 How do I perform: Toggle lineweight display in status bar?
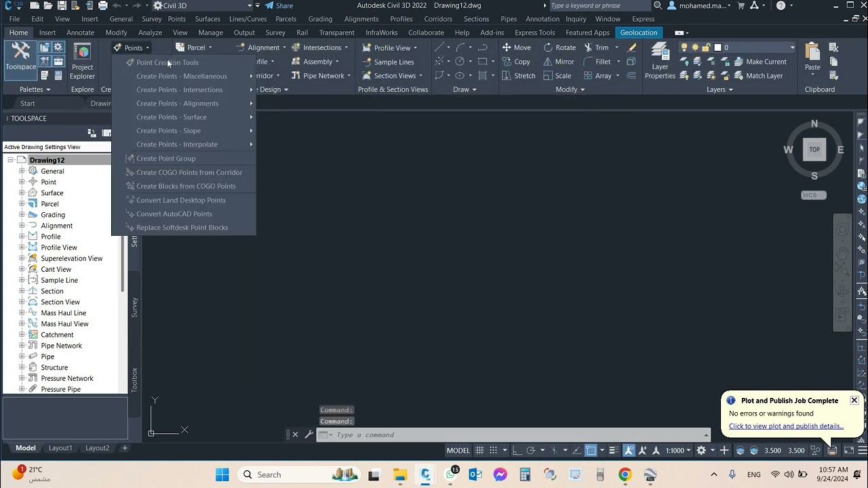pyautogui.click(x=614, y=451)
